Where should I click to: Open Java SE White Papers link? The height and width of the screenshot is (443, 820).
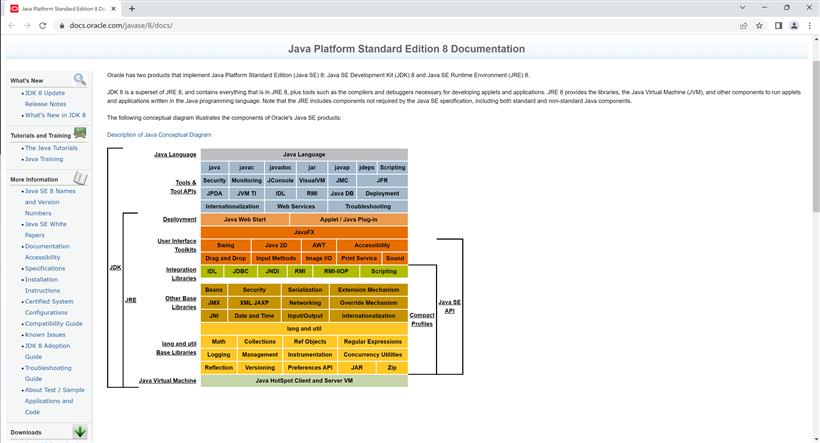(x=45, y=230)
